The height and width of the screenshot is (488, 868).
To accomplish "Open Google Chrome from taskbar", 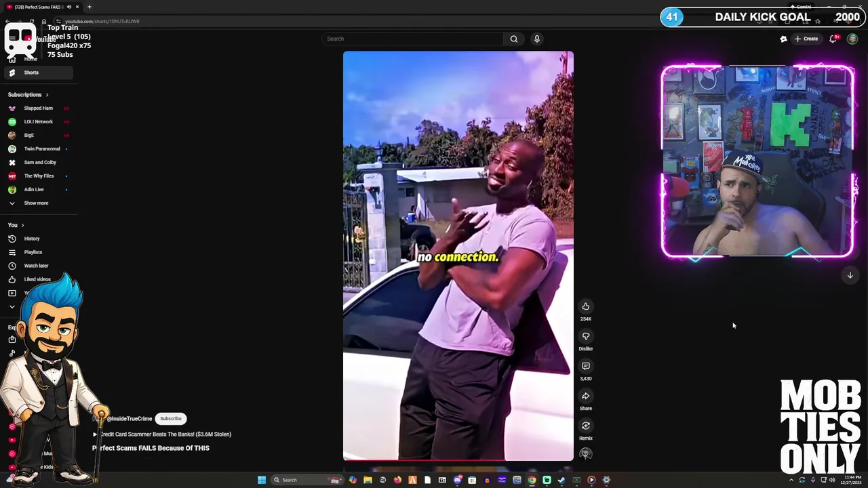I will (532, 480).
